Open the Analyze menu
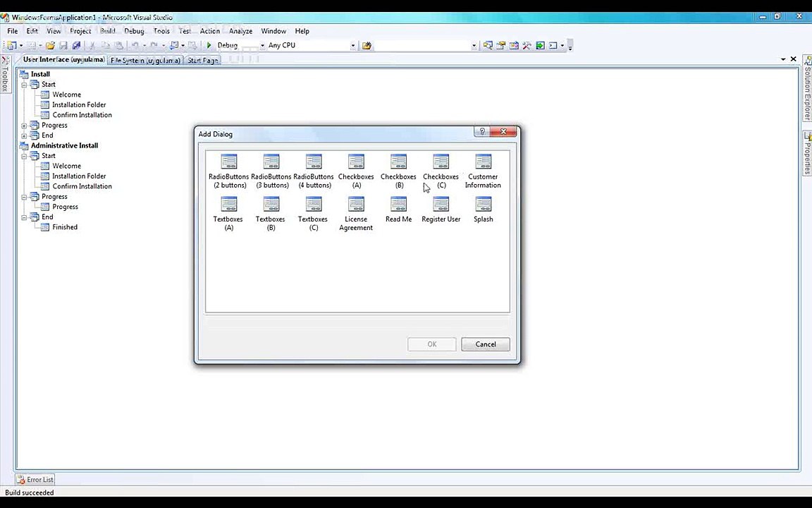The width and height of the screenshot is (812, 508). pos(240,31)
